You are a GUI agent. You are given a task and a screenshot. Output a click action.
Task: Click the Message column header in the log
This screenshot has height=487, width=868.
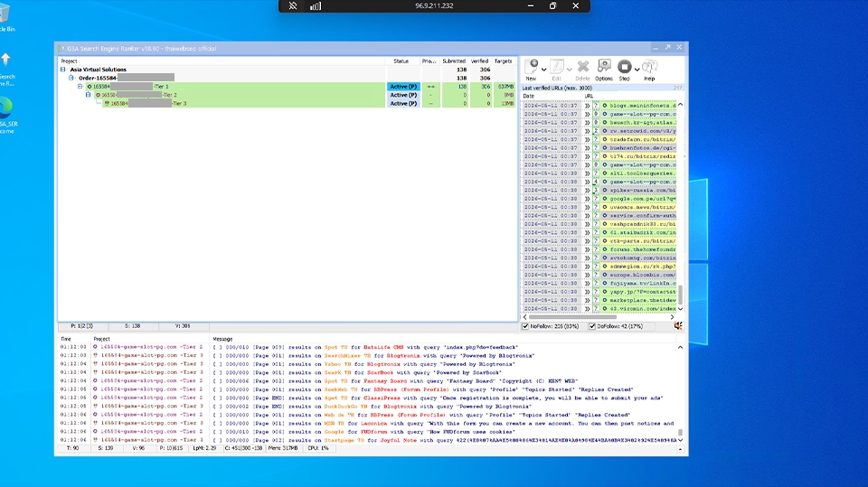coord(222,339)
